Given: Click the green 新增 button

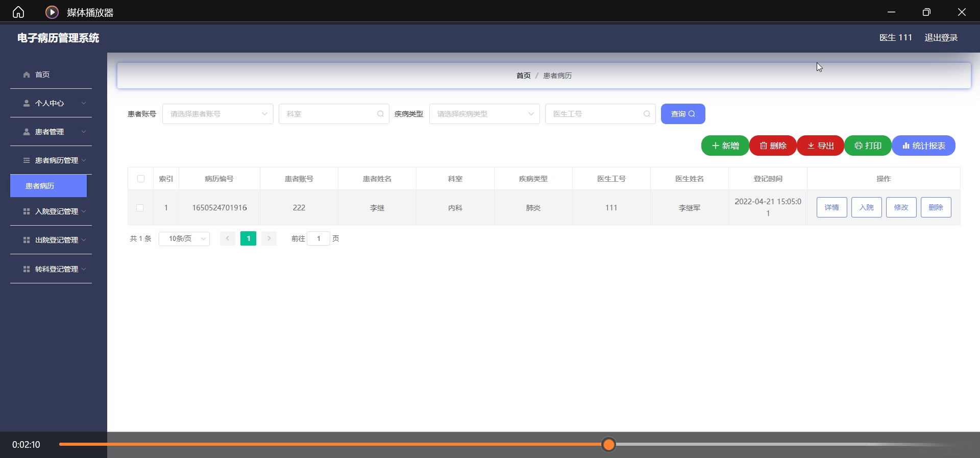Looking at the screenshot, I should [x=725, y=146].
